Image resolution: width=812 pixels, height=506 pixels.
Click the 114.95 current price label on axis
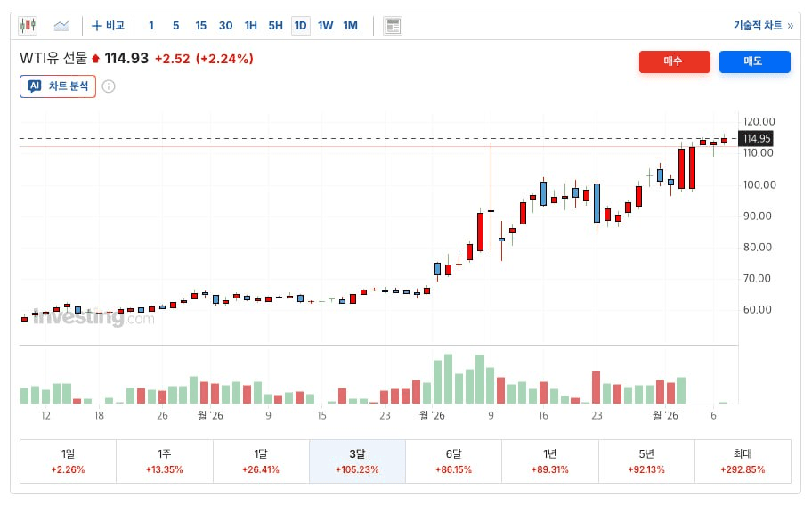[x=756, y=138]
